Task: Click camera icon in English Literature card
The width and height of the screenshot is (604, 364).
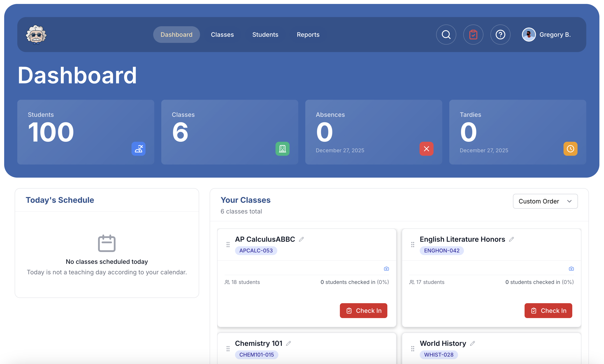Action: (x=571, y=269)
